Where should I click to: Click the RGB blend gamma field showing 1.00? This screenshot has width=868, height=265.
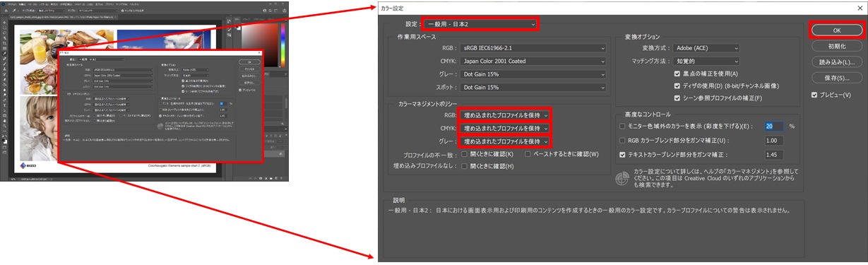click(x=774, y=140)
